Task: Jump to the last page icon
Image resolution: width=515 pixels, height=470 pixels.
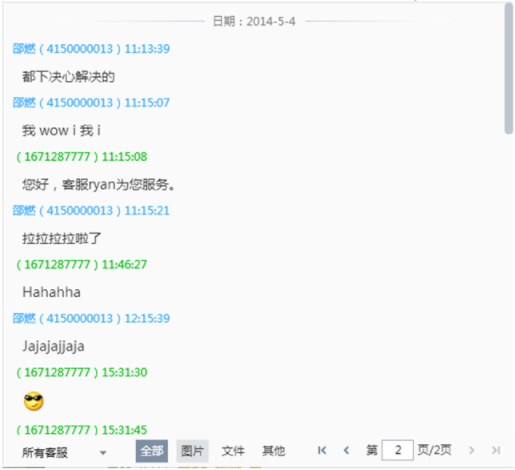Action: pos(496,451)
